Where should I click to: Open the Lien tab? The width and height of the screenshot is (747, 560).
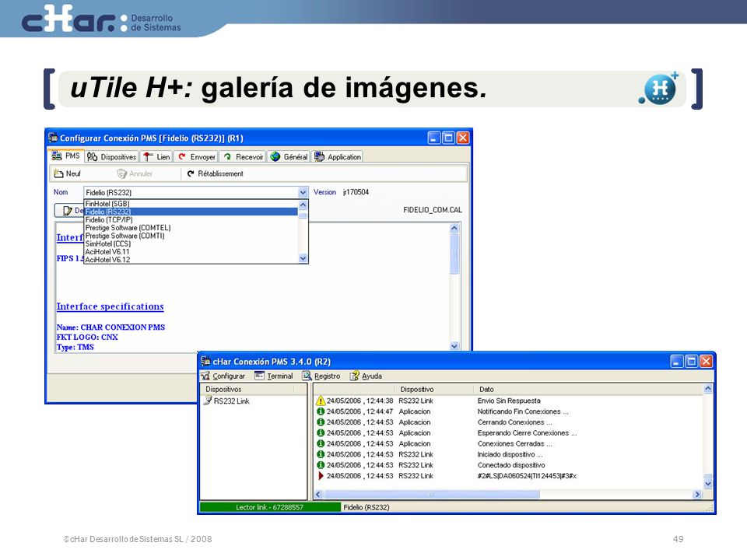156,156
